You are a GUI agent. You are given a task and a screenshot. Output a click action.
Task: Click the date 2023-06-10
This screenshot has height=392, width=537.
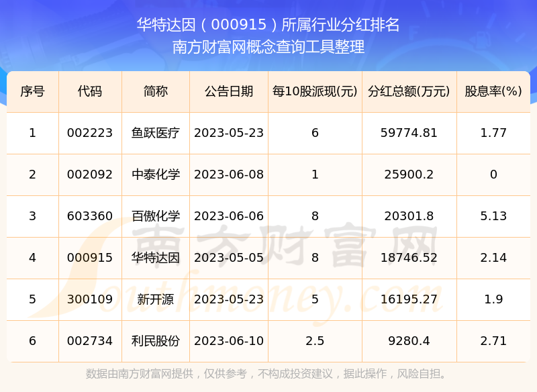click(229, 341)
